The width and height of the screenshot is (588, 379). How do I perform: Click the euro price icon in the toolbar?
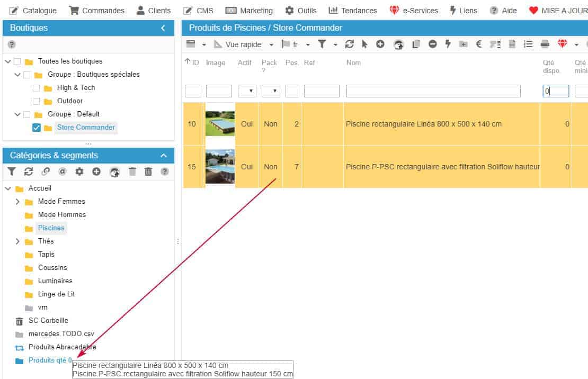[x=479, y=44]
